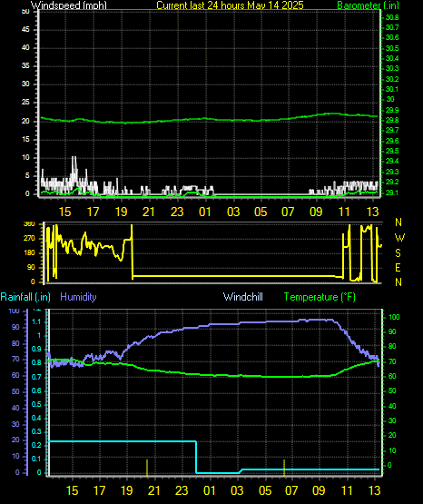423x504 pixels.
Task: Click the 1.1 rainfall scale value
Action: point(36,321)
